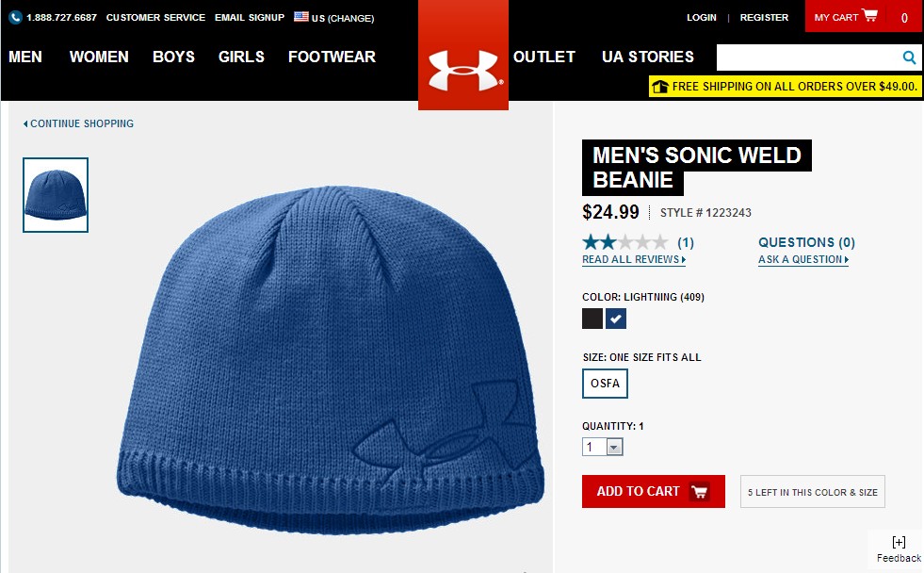
Task: Open the shopping cart icon in My Cart
Action: [869, 16]
